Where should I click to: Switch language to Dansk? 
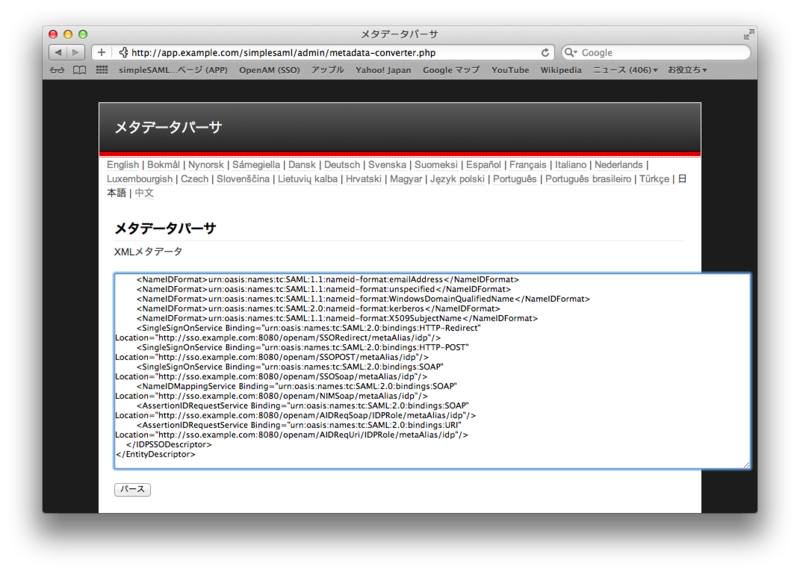[x=302, y=165]
